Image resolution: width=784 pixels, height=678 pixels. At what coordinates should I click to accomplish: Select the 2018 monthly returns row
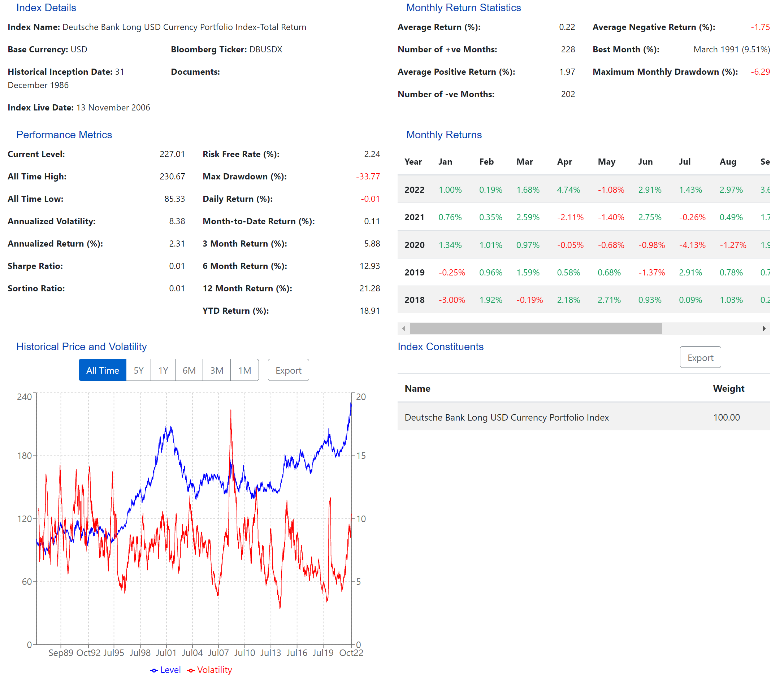[414, 300]
